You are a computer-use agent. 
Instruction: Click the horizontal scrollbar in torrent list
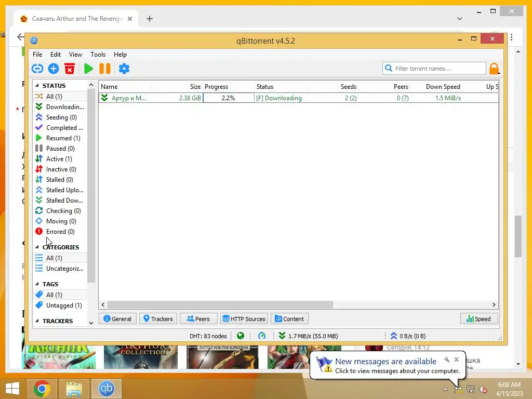(x=220, y=304)
